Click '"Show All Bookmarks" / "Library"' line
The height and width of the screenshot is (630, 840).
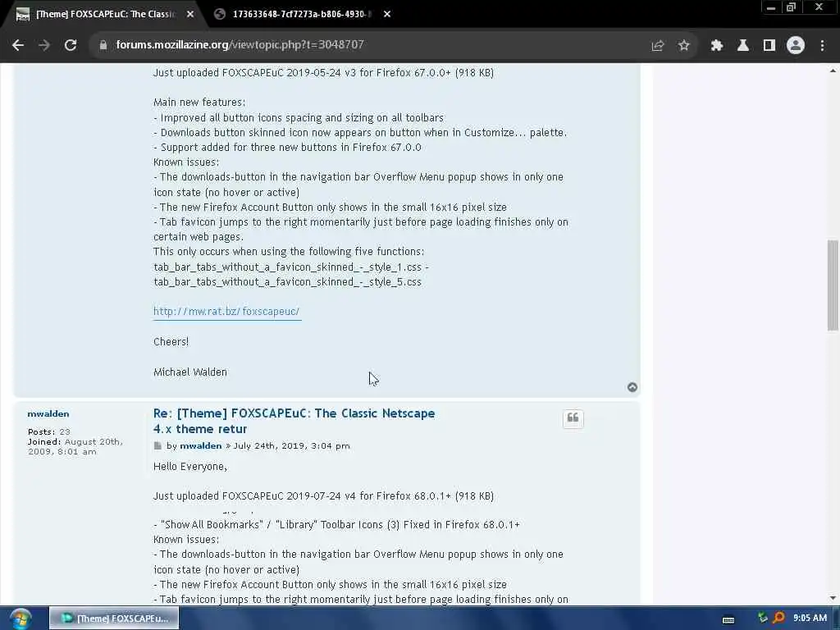336,525
